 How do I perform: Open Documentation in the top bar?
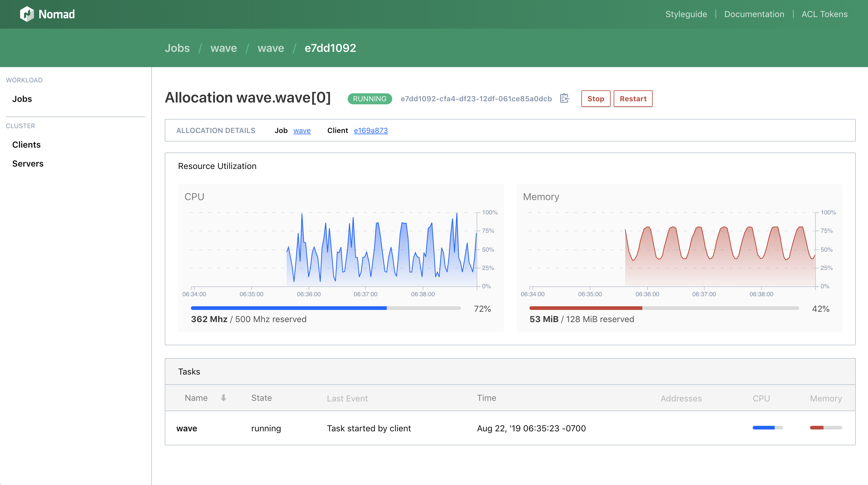coord(754,14)
